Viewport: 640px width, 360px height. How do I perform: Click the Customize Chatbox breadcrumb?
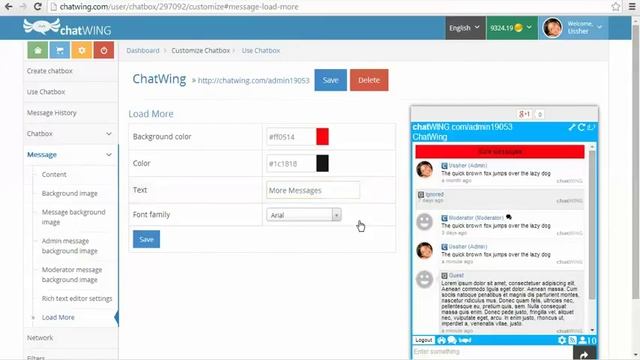click(x=200, y=51)
